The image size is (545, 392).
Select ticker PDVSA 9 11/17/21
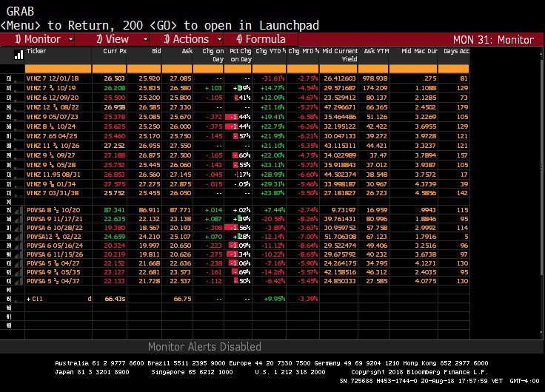click(x=55, y=219)
